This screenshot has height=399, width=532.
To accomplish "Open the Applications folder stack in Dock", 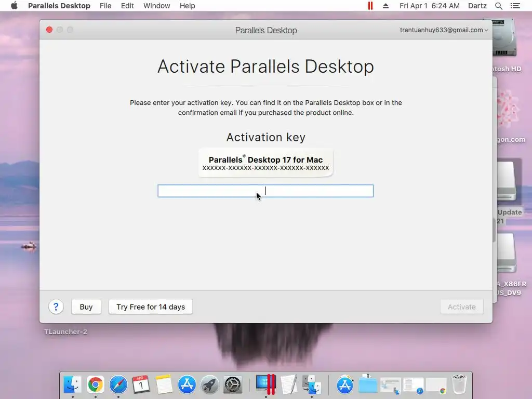I will (345, 384).
